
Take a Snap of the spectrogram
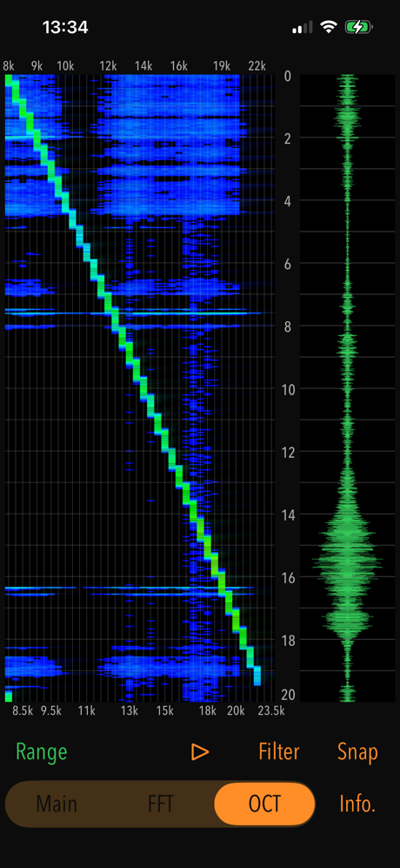click(357, 751)
